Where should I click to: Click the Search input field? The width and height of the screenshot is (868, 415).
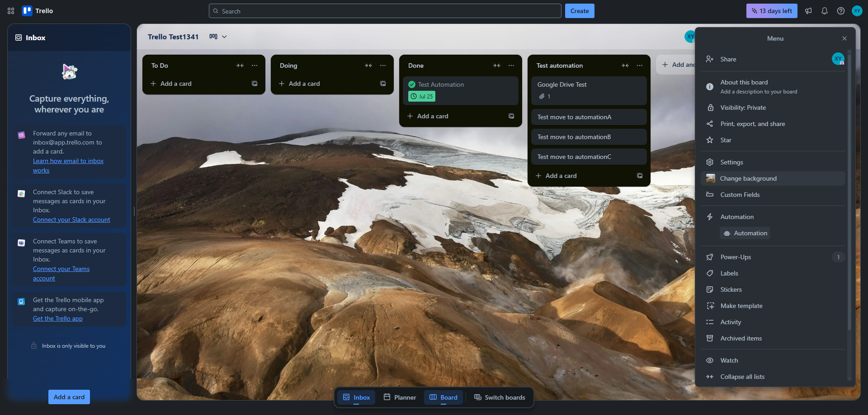tap(385, 11)
